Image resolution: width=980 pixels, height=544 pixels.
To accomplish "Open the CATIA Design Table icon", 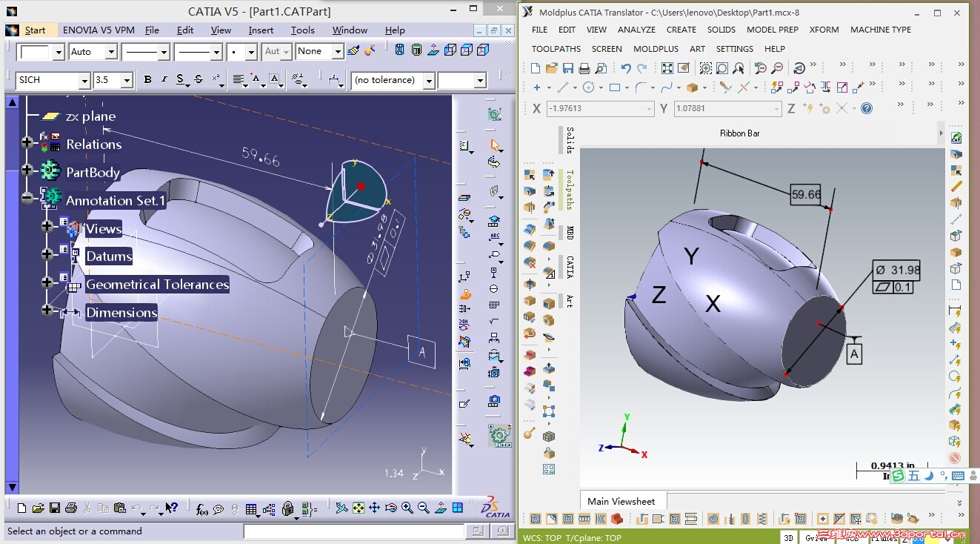I will coord(251,509).
